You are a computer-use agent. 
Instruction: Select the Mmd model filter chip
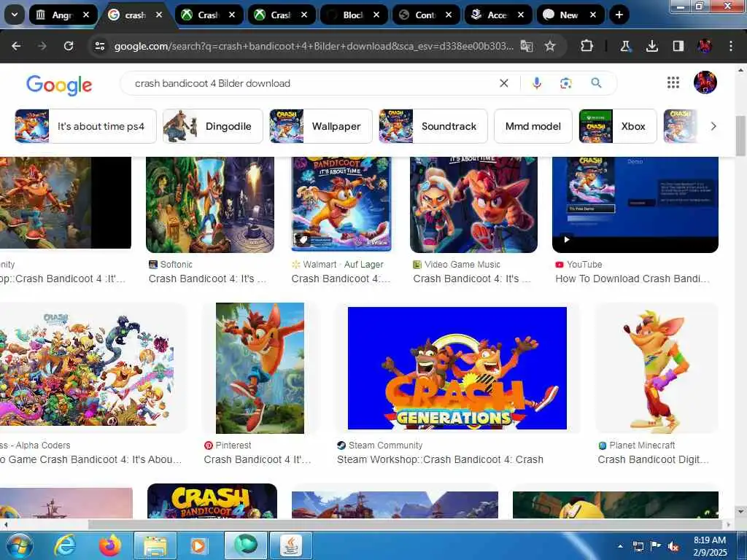pos(533,126)
